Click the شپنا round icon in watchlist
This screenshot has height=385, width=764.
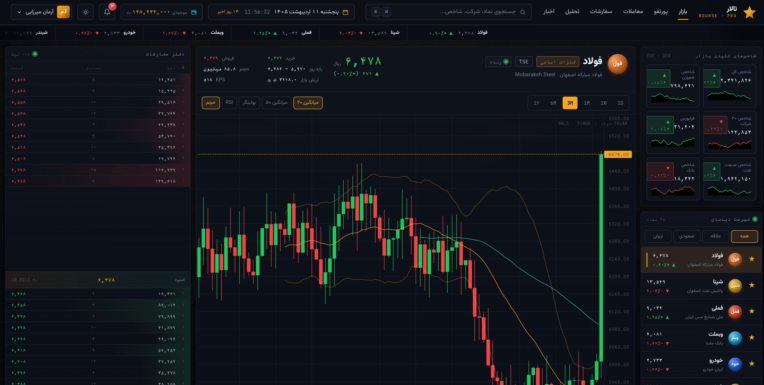(735, 286)
